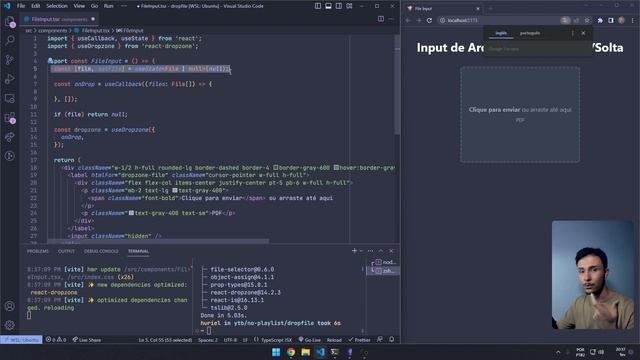The height and width of the screenshot is (360, 640).
Task: Open the browser profile avatar
Action: [621, 20]
